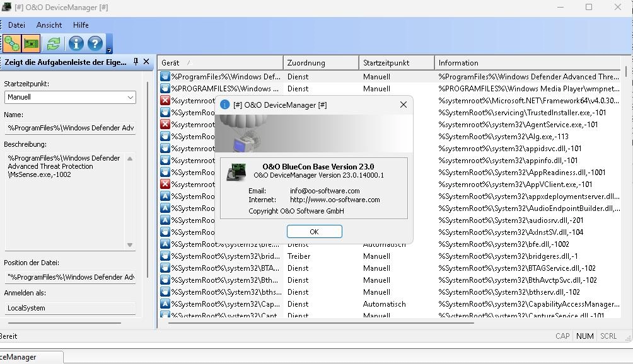Click the icon of bthserv.dll row

click(x=165, y=292)
